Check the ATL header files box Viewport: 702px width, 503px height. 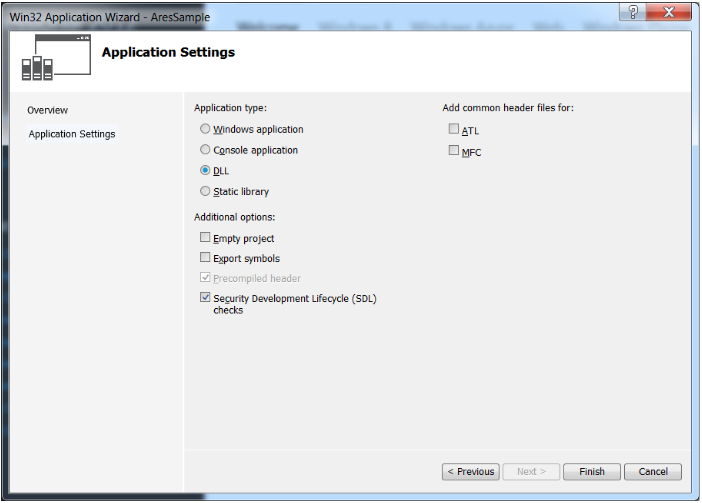point(454,129)
